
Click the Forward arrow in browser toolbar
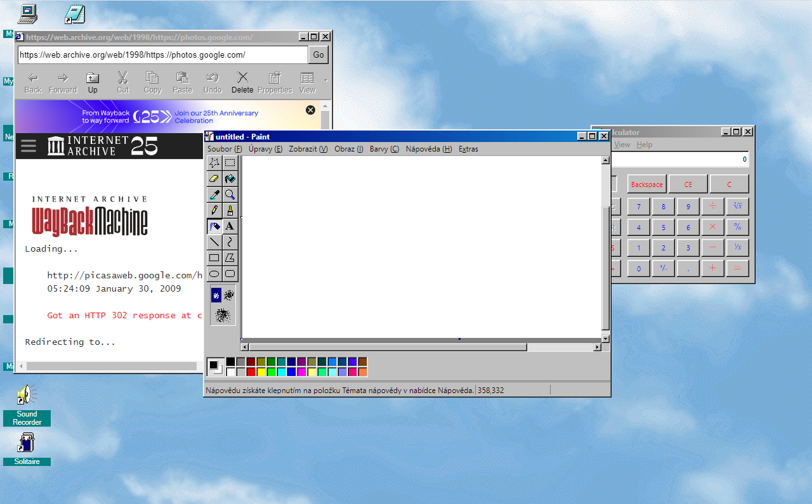tap(63, 83)
